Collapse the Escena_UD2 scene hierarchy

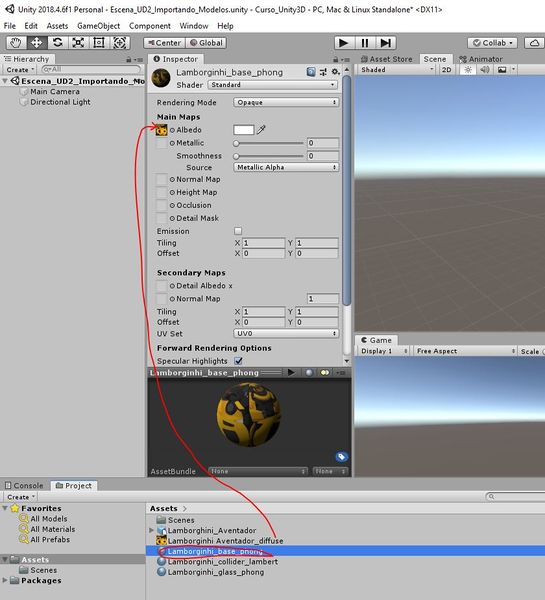pos(5,81)
